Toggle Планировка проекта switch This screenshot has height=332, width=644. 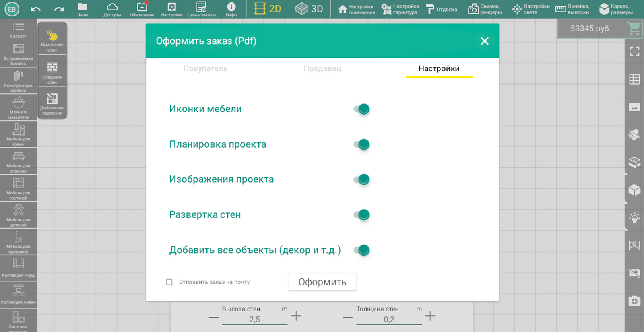tap(362, 144)
